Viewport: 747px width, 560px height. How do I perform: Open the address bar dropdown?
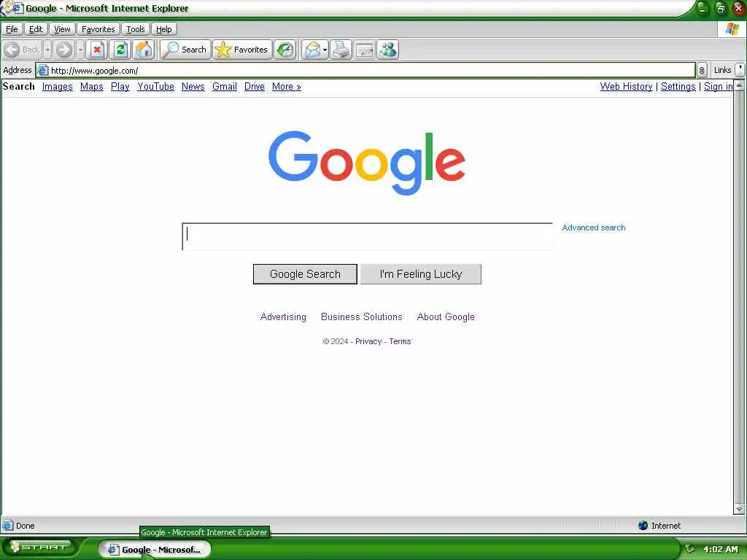click(x=701, y=71)
